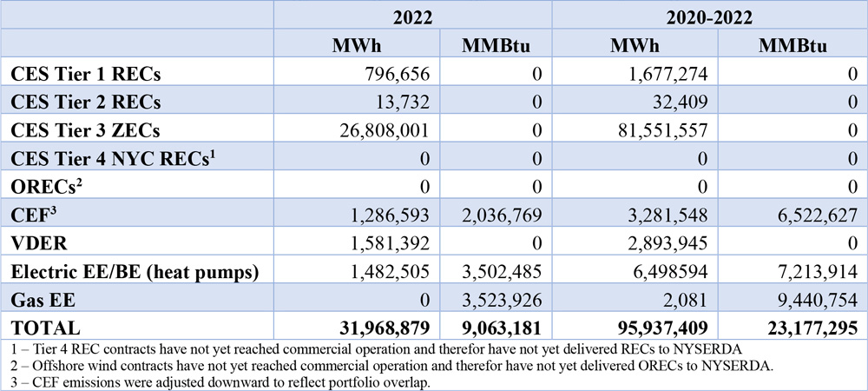Click the 2022 column group header
Image resolution: width=868 pixels, height=391 pixels.
(x=411, y=15)
